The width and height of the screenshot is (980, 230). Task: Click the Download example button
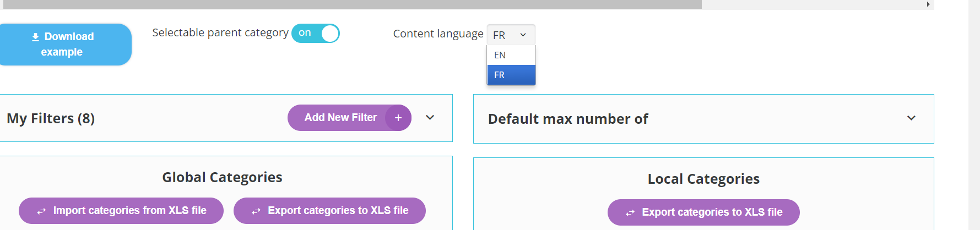click(x=65, y=45)
